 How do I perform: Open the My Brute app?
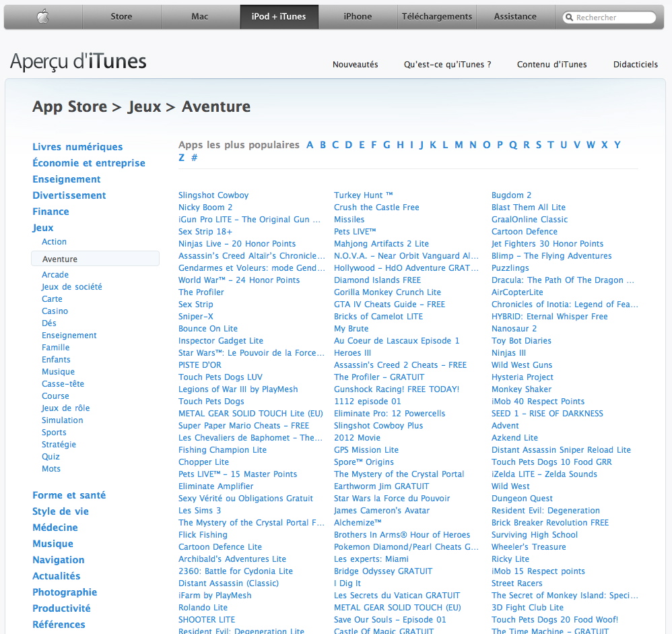click(x=351, y=329)
